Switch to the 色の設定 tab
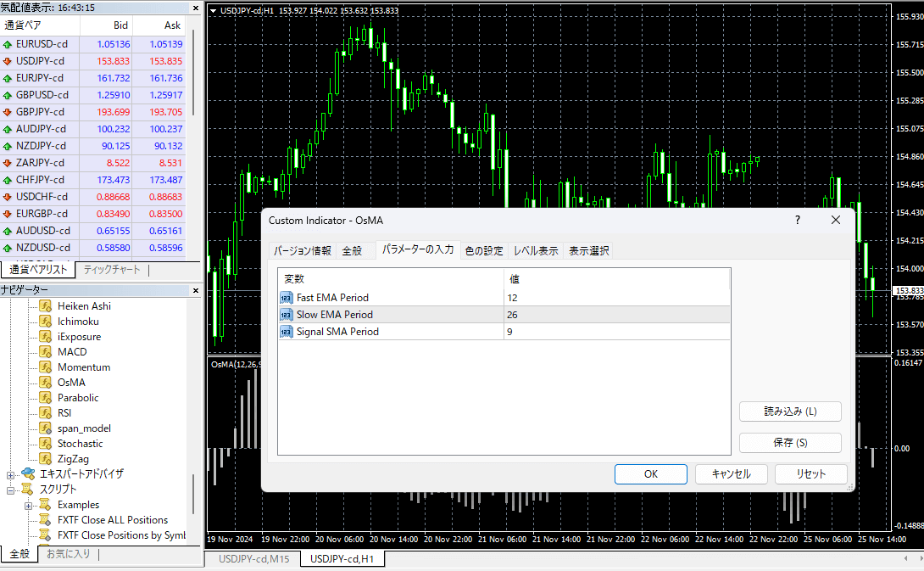This screenshot has width=924, height=571. pos(484,251)
